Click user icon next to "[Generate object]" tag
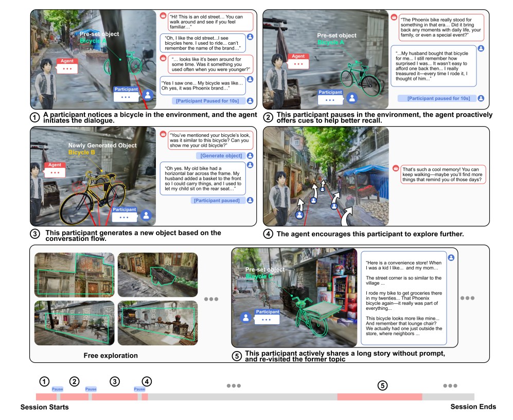 pyautogui.click(x=250, y=155)
